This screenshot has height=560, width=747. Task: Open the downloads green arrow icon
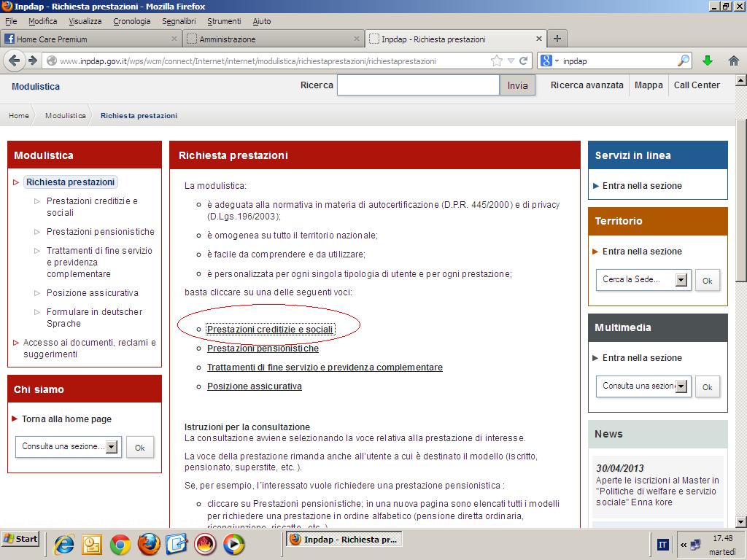click(x=708, y=61)
